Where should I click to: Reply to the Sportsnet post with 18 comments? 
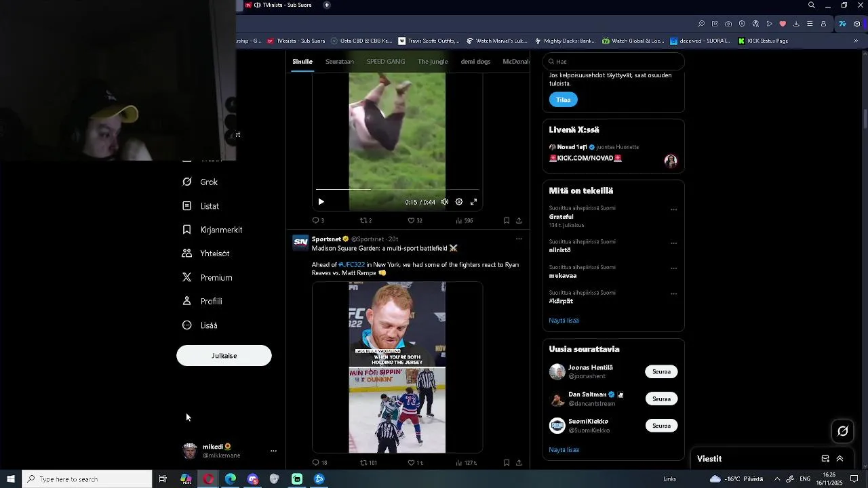(319, 463)
